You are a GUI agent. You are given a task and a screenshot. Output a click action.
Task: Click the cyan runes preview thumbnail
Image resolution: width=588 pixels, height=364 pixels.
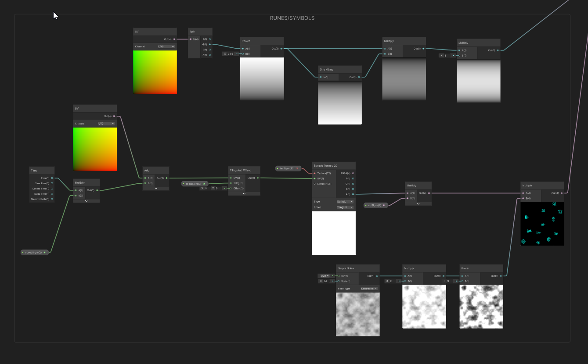[542, 224]
